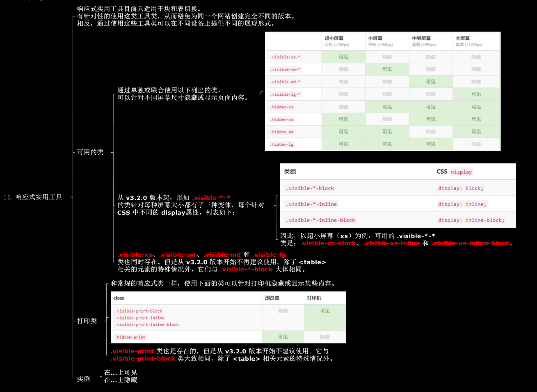Click the green 可见 cell in the .visible-md-* row
The height and width of the screenshot is (392, 537).
click(431, 82)
